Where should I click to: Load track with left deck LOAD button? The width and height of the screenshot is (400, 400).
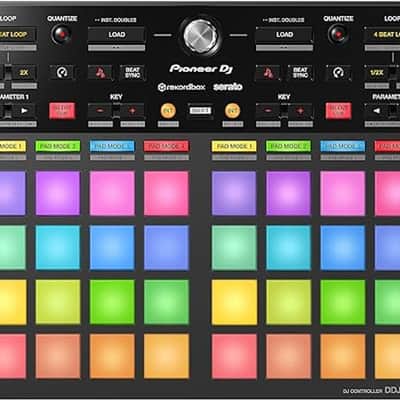(116, 35)
